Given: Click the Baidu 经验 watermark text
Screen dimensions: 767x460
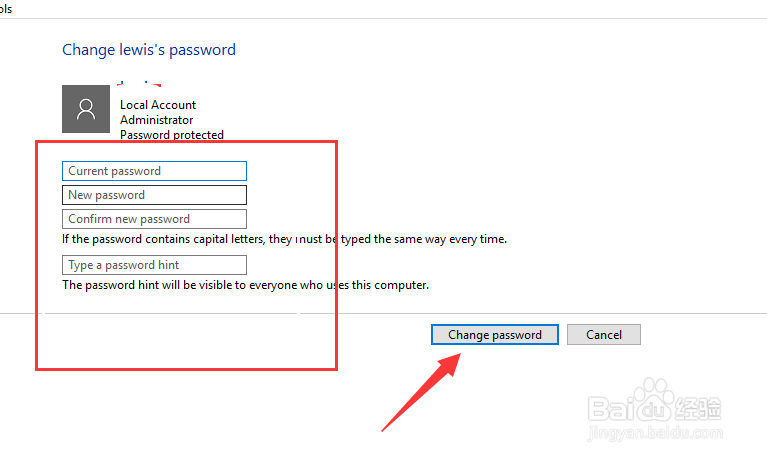Looking at the screenshot, I should click(695, 410).
